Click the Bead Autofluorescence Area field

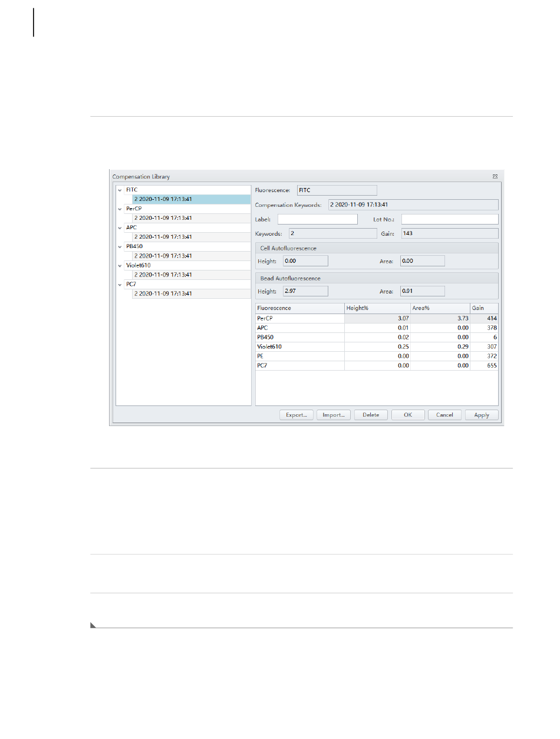[422, 291]
